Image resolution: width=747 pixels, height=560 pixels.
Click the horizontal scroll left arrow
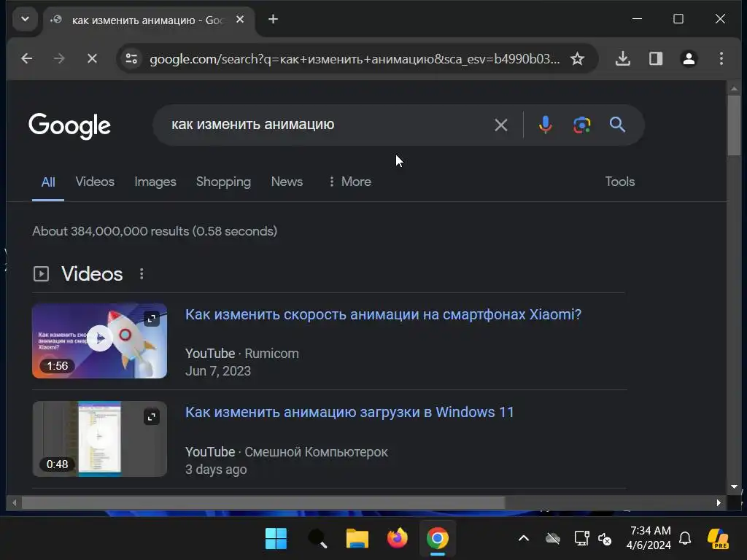(15, 502)
